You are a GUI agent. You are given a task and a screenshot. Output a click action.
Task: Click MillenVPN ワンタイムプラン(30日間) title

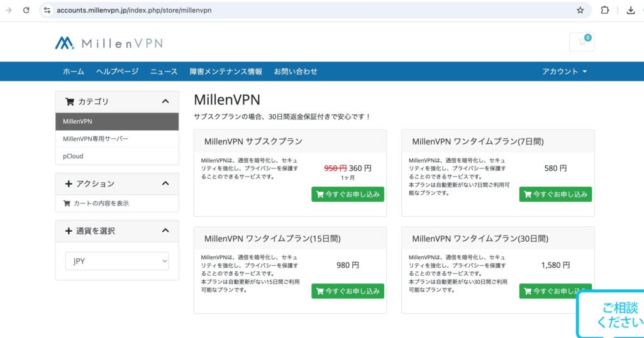pos(480,238)
